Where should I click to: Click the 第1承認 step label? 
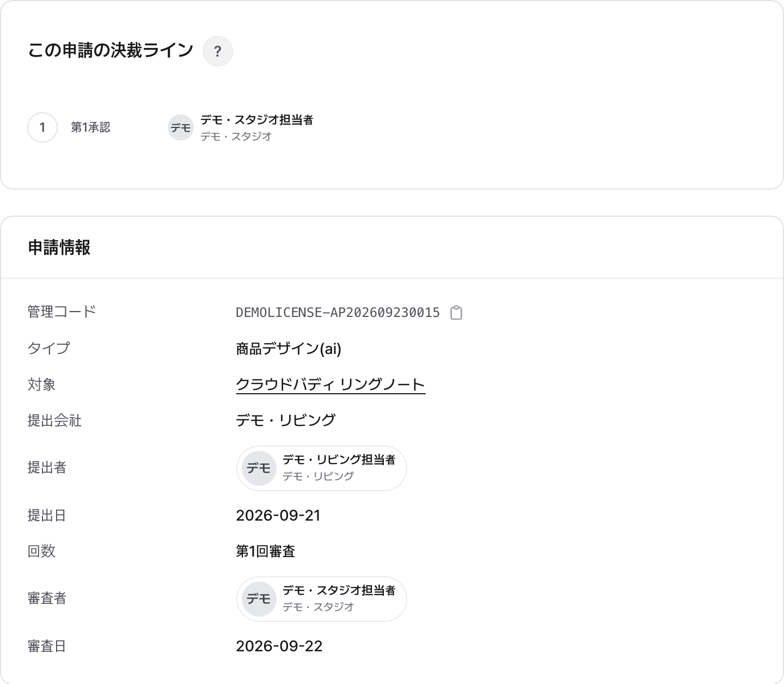pyautogui.click(x=90, y=127)
